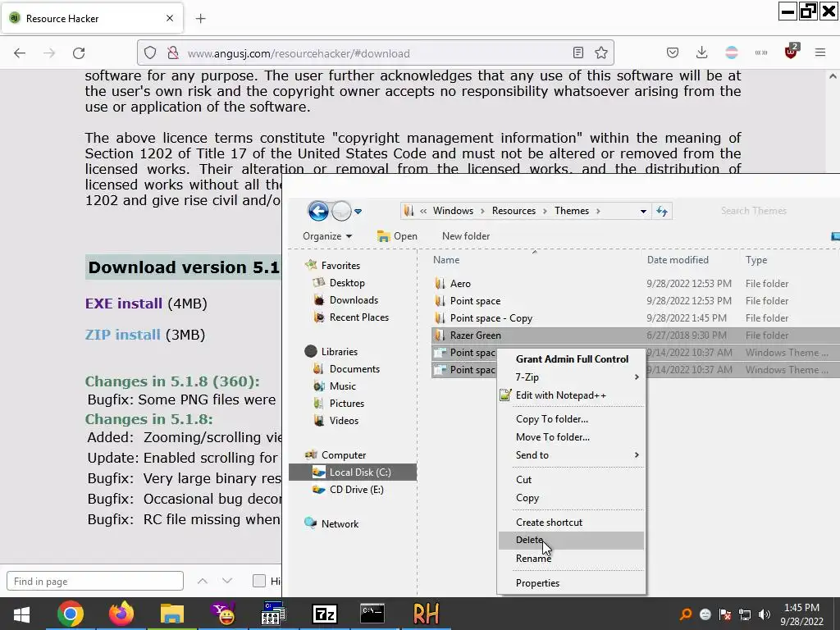Click the EXE install download link

pyautogui.click(x=124, y=304)
